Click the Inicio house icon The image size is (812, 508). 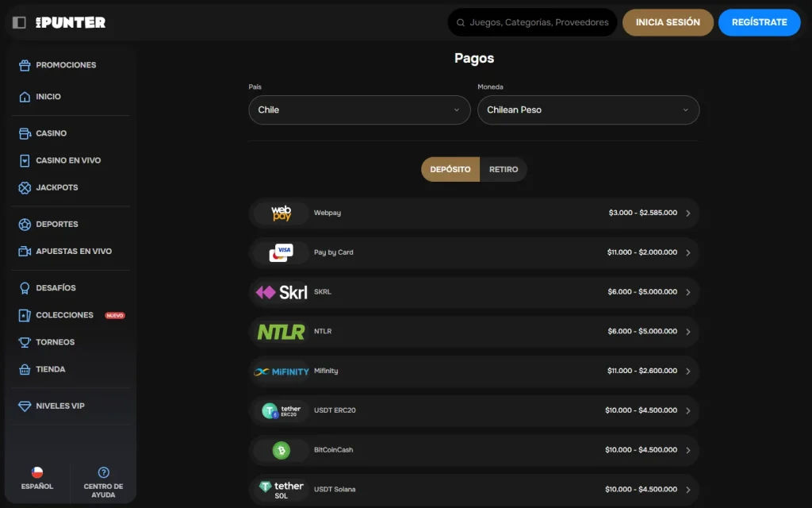(x=25, y=97)
